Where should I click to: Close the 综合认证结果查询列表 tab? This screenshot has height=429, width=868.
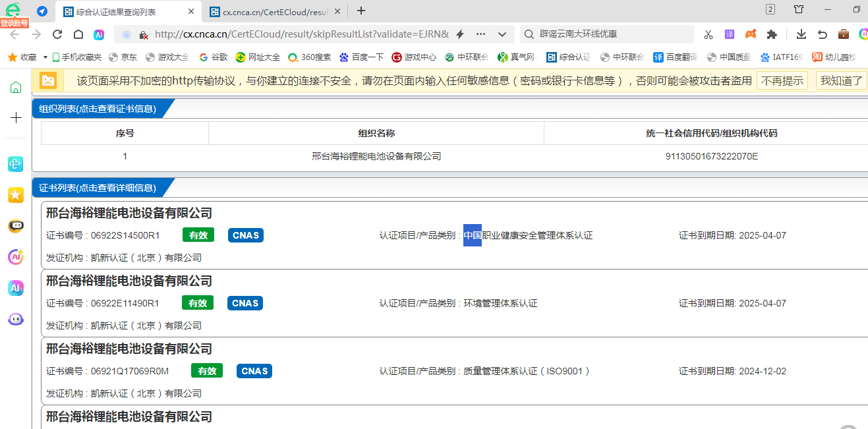coord(191,11)
